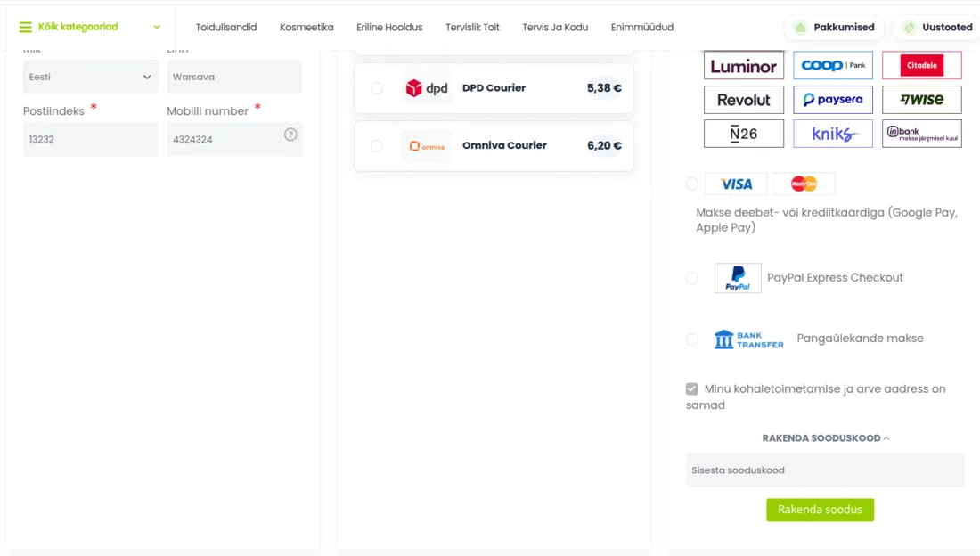Open the Pakkumised offers button
This screenshot has height=556, width=980.
tap(834, 27)
